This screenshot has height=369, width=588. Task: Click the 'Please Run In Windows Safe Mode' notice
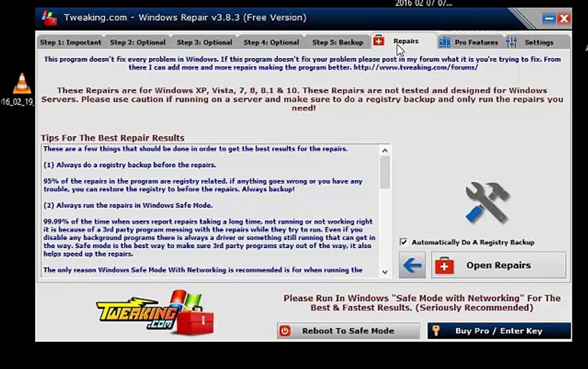(422, 303)
